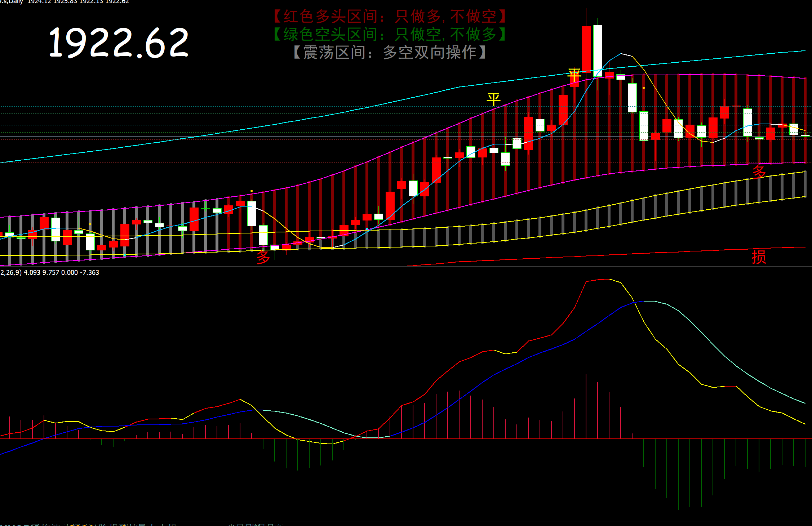Click the large 1922.62 price label

119,43
